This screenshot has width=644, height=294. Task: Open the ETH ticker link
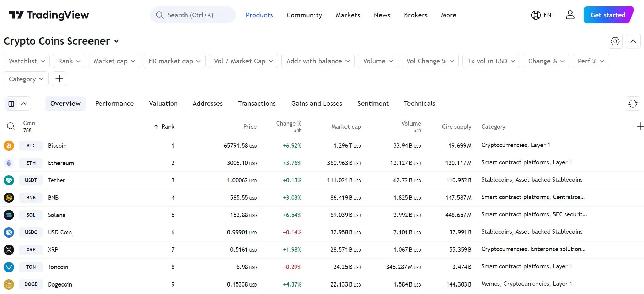[31, 163]
